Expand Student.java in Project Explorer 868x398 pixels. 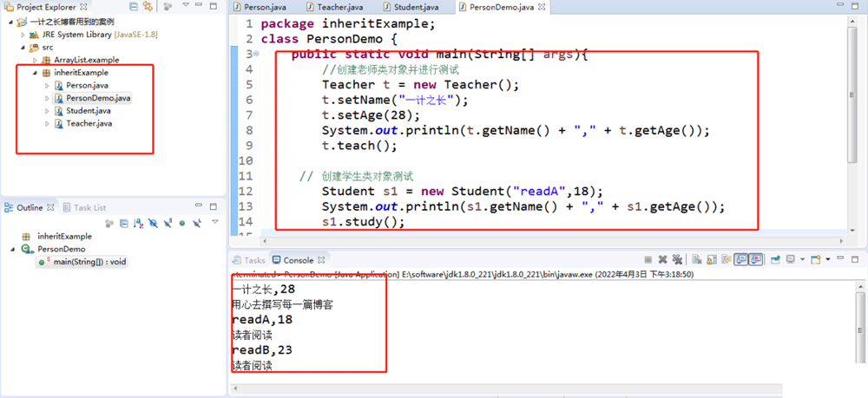click(x=47, y=111)
